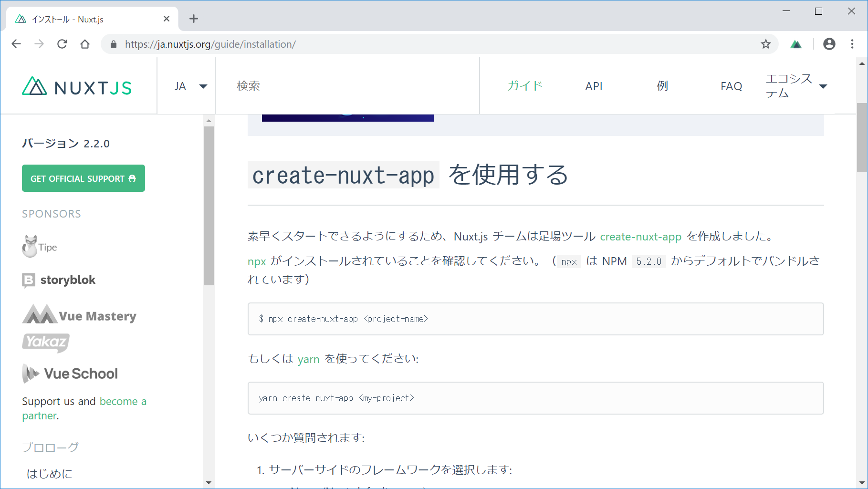Click the sidebar scrollbar up arrow
This screenshot has height=489, width=868.
(x=209, y=121)
